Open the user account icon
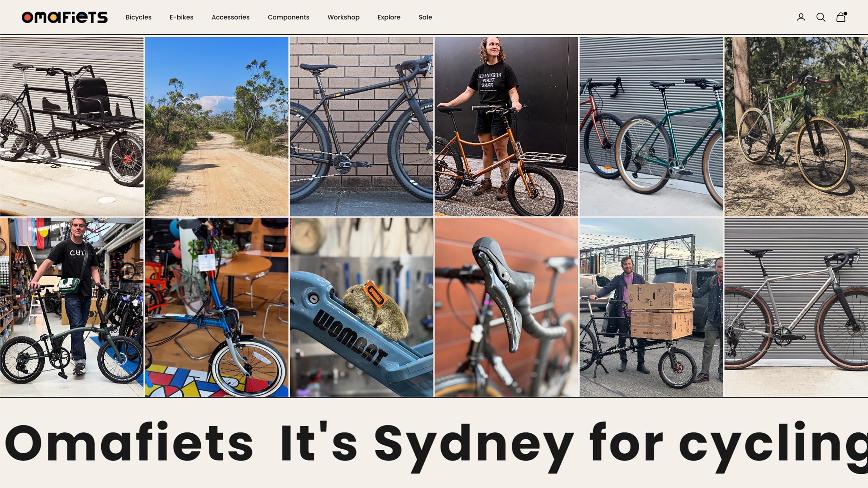Image resolution: width=868 pixels, height=488 pixels. coord(801,17)
